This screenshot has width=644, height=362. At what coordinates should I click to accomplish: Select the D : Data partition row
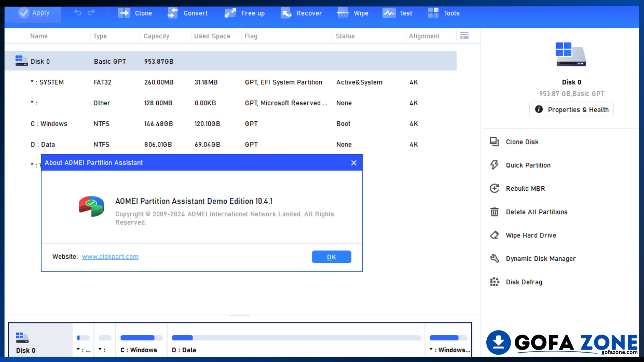point(230,144)
